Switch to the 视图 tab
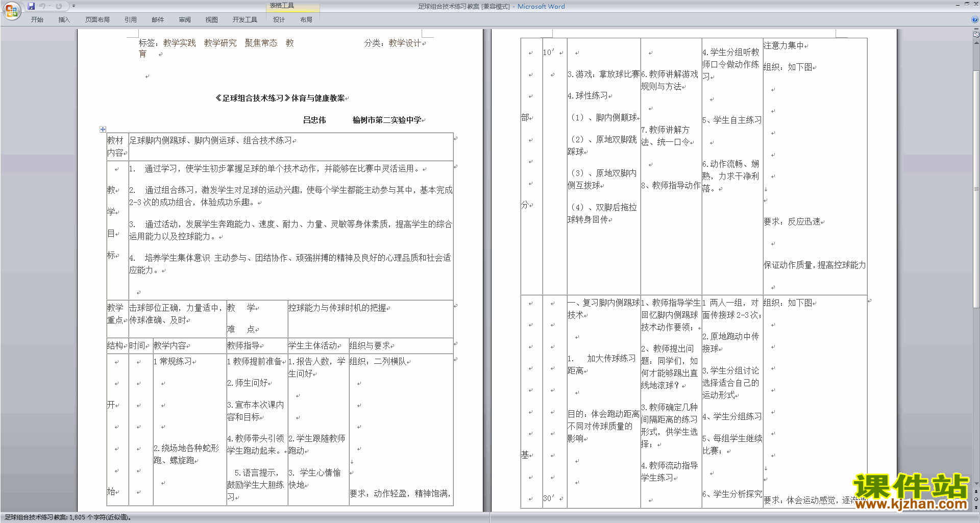This screenshot has width=980, height=523. (x=211, y=19)
